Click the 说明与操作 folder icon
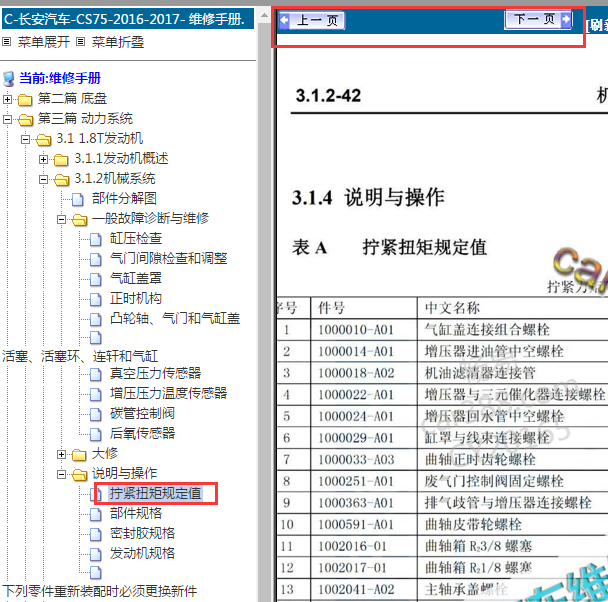 click(79, 475)
